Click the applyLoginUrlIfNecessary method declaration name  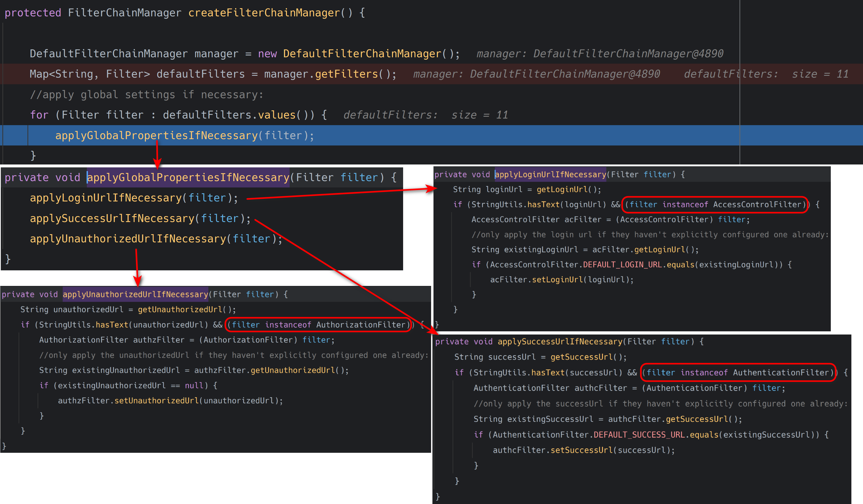[x=550, y=175]
